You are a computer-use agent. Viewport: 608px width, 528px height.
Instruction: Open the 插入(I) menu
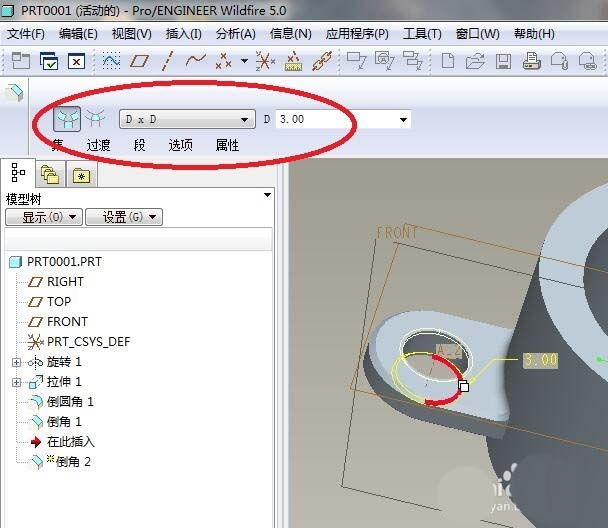point(183,34)
